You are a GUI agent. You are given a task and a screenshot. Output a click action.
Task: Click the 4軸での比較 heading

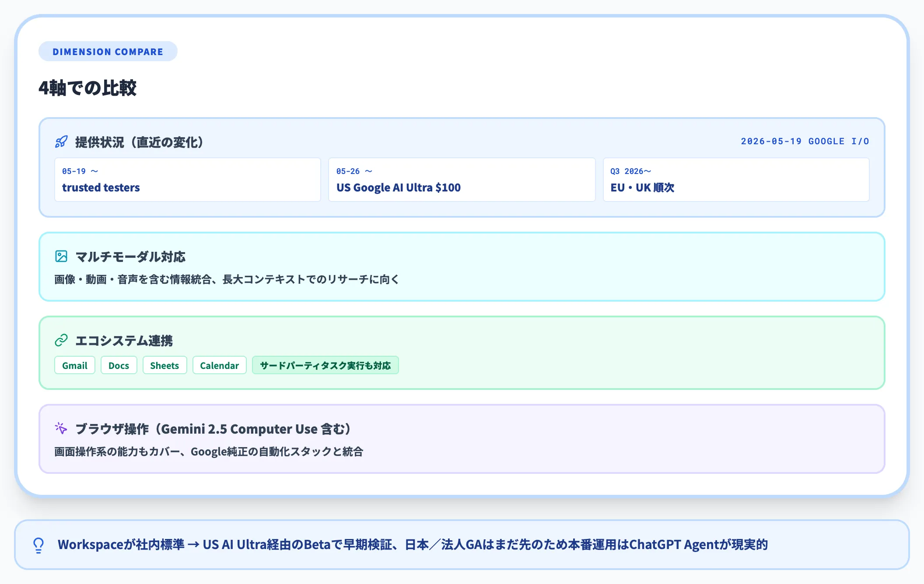(x=88, y=88)
